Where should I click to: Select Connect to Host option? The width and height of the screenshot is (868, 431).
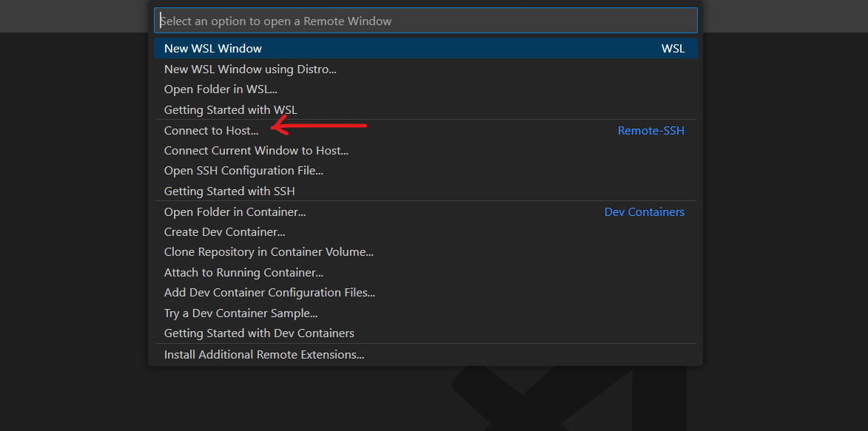coord(211,130)
